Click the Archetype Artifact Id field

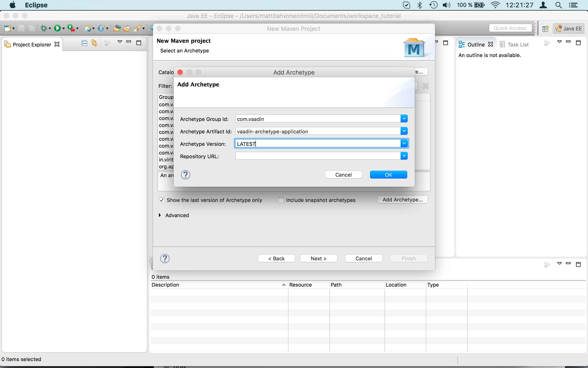pyautogui.click(x=318, y=131)
